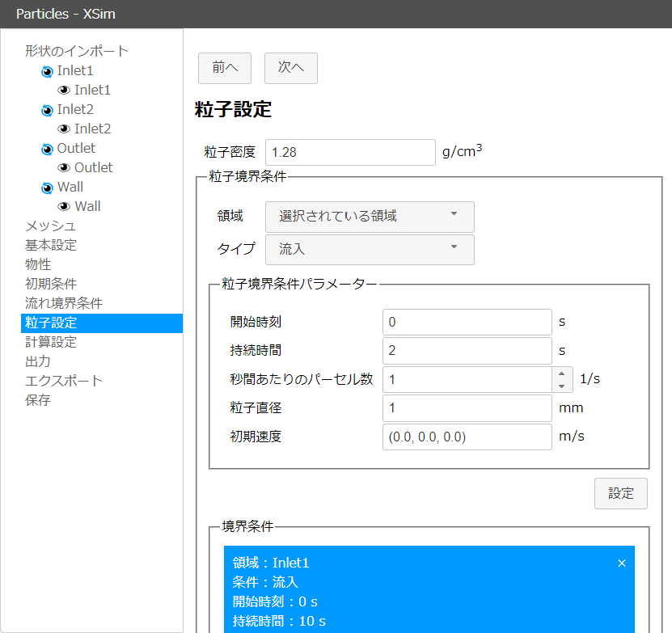The width and height of the screenshot is (672, 633).
Task: Go to 前へ previous step
Action: [225, 68]
